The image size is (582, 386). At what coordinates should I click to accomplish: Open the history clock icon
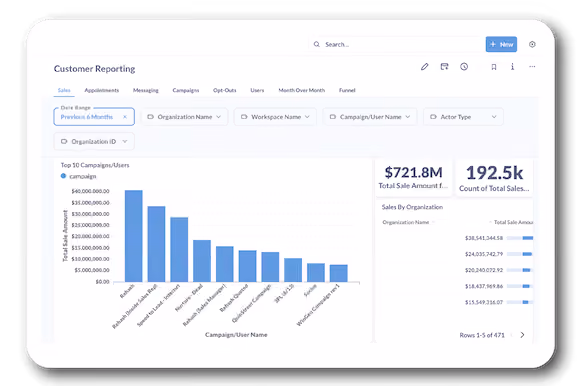pos(464,67)
